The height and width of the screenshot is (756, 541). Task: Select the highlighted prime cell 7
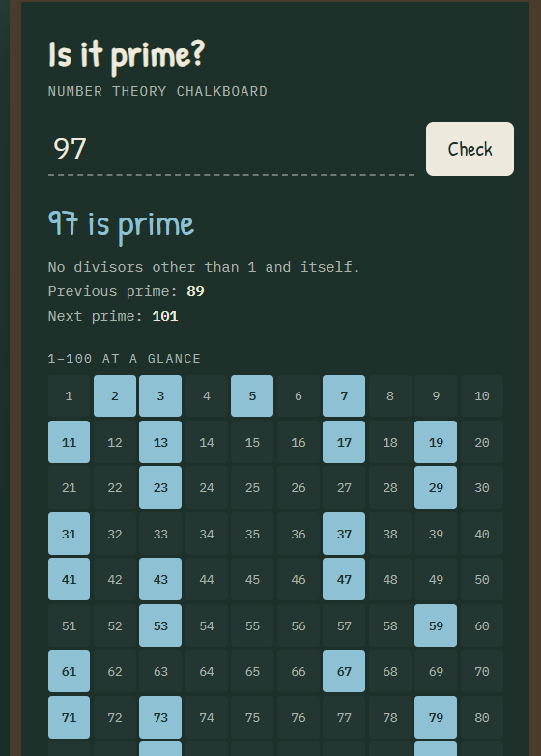[344, 395]
